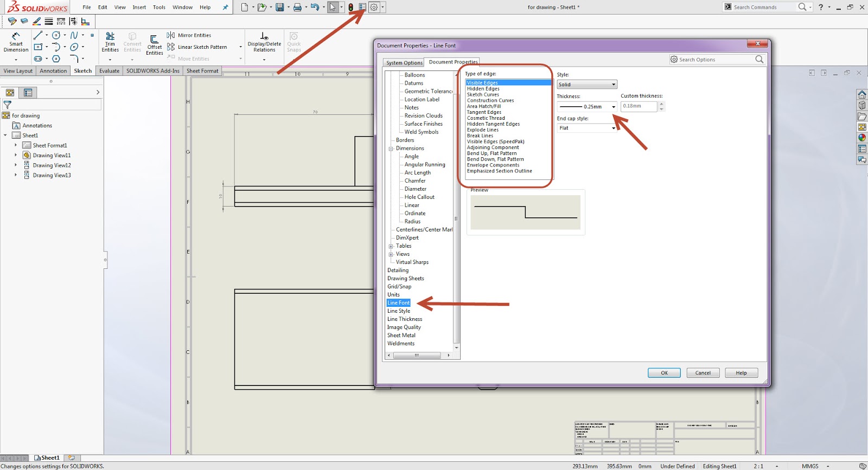Click the Layer Properties icon
The height and width of the screenshot is (470, 868).
click(12, 21)
